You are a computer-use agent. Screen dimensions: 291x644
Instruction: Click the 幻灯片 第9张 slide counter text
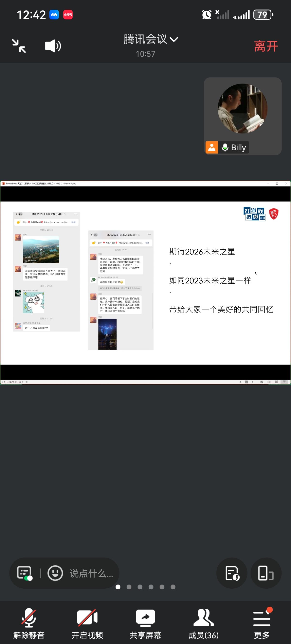point(15,382)
